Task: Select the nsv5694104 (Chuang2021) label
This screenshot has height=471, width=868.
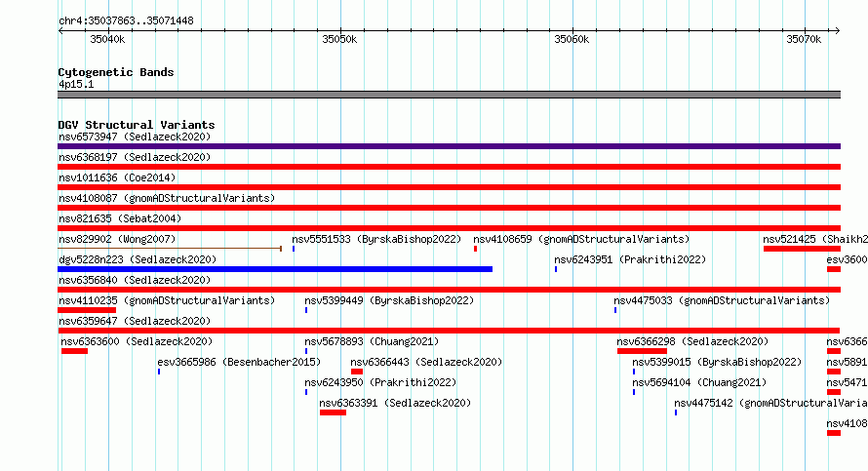Action: (x=699, y=382)
